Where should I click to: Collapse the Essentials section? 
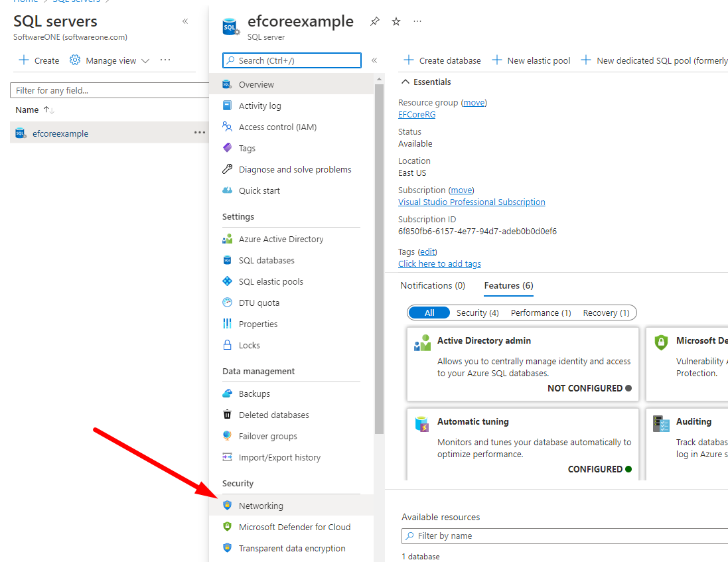pos(405,82)
